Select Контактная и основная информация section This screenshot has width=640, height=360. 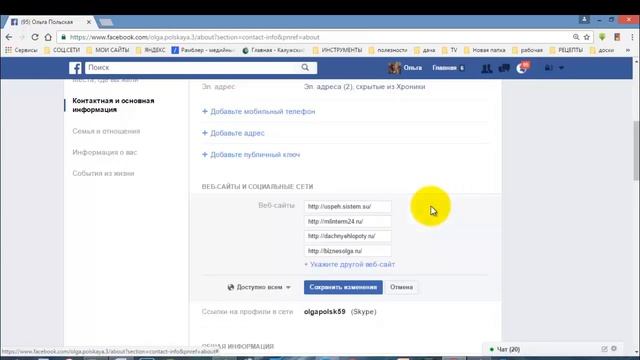pos(113,105)
